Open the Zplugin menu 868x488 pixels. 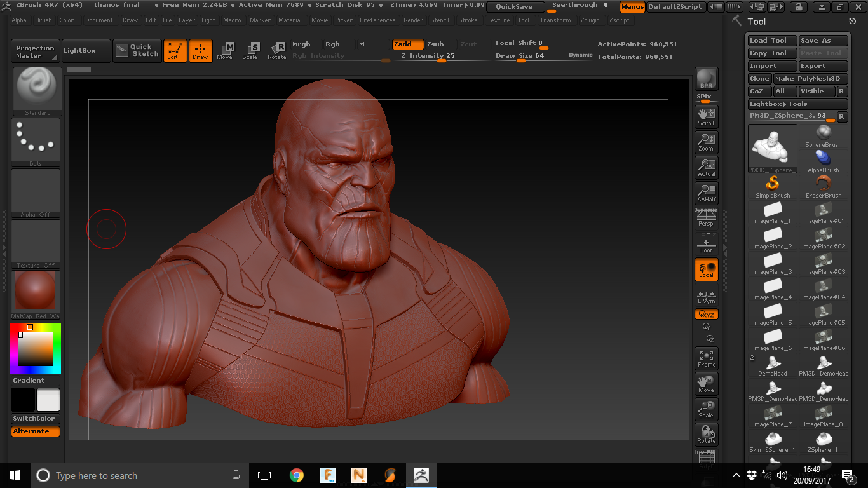pos(590,20)
